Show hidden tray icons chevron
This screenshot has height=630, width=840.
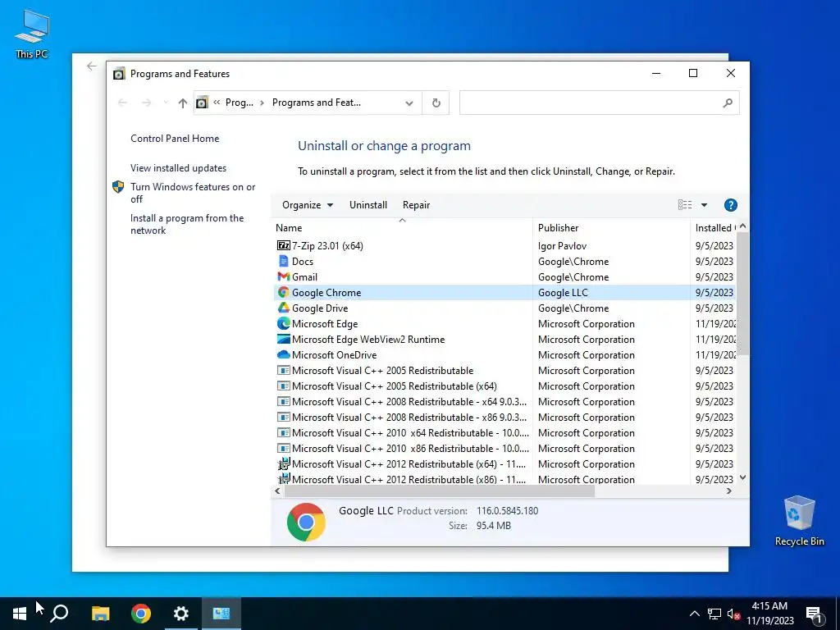tap(694, 614)
